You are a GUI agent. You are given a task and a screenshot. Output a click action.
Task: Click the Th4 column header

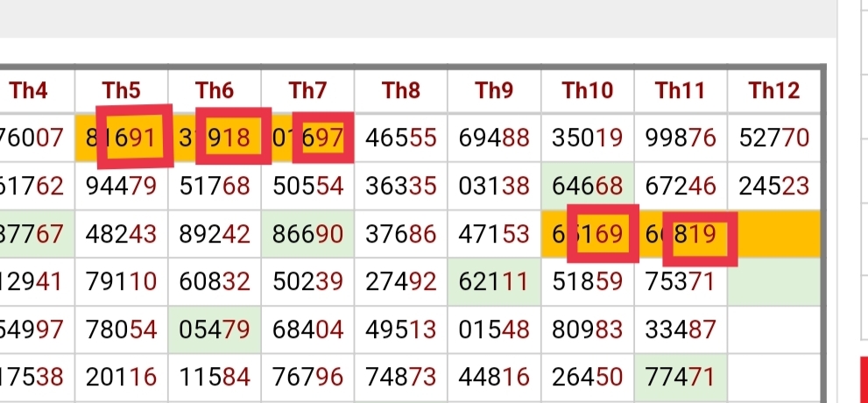pyautogui.click(x=28, y=90)
